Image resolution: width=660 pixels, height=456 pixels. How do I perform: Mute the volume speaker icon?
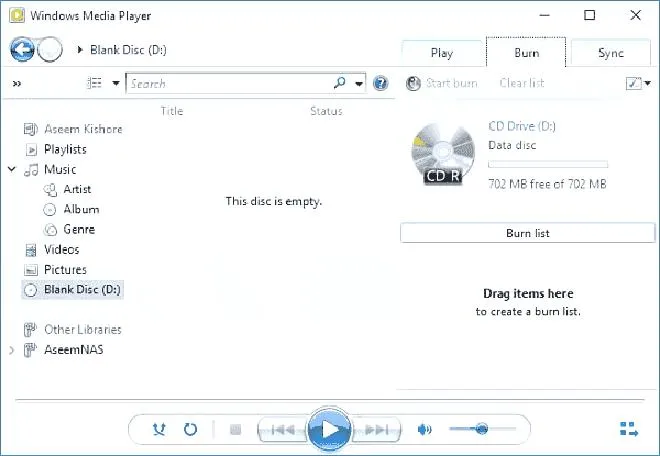click(x=424, y=429)
